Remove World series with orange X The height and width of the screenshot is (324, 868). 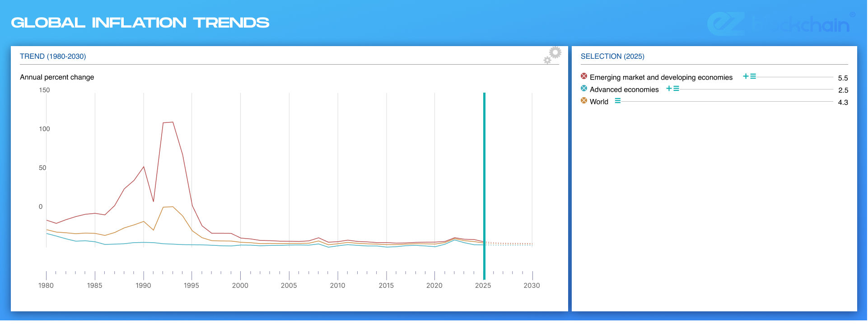tap(584, 101)
